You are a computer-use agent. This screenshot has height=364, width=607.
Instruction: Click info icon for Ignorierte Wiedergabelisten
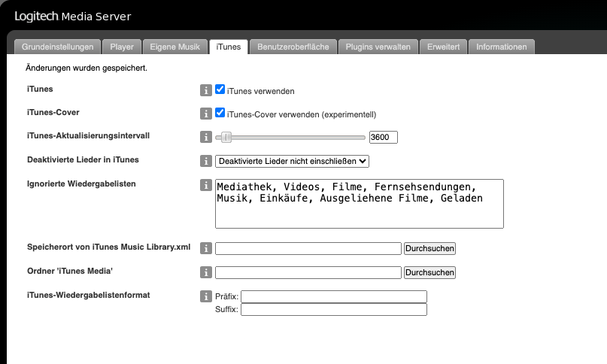[x=205, y=185]
